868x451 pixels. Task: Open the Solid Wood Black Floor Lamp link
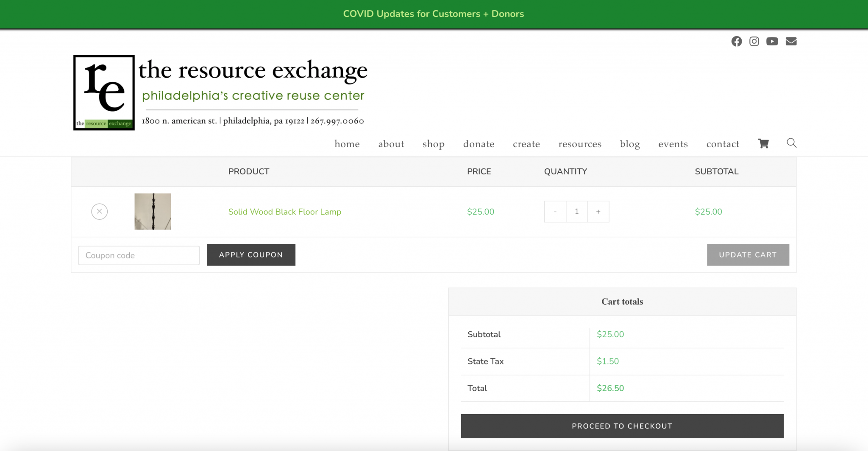284,212
